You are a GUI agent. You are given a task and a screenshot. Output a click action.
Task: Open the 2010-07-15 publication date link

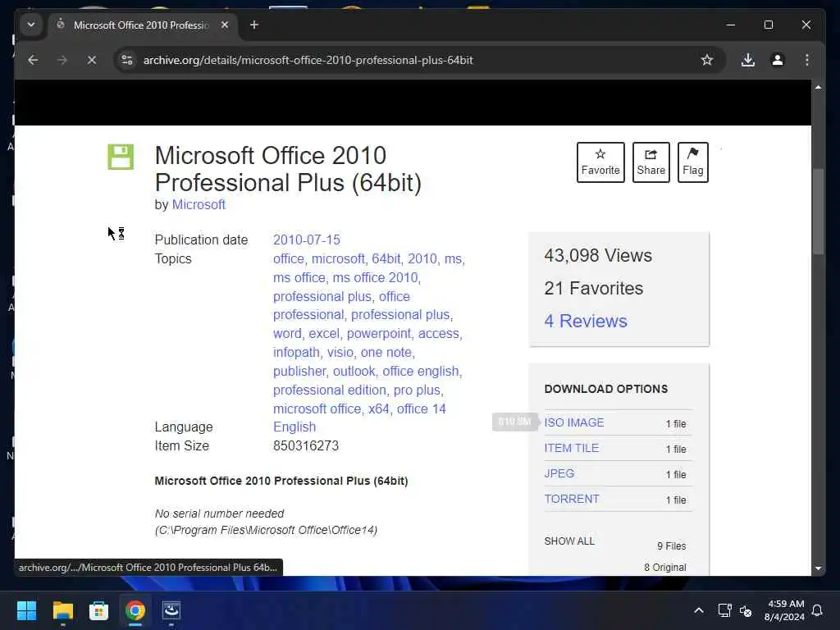click(x=307, y=240)
